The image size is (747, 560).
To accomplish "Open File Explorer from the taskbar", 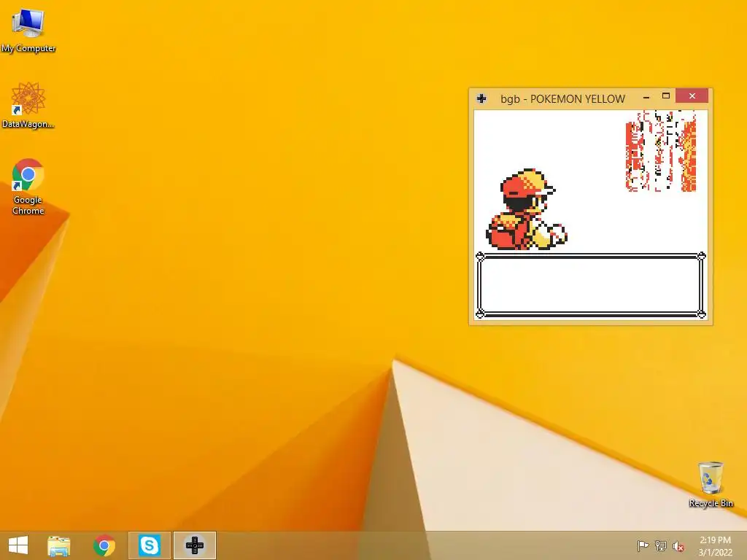I will (59, 545).
